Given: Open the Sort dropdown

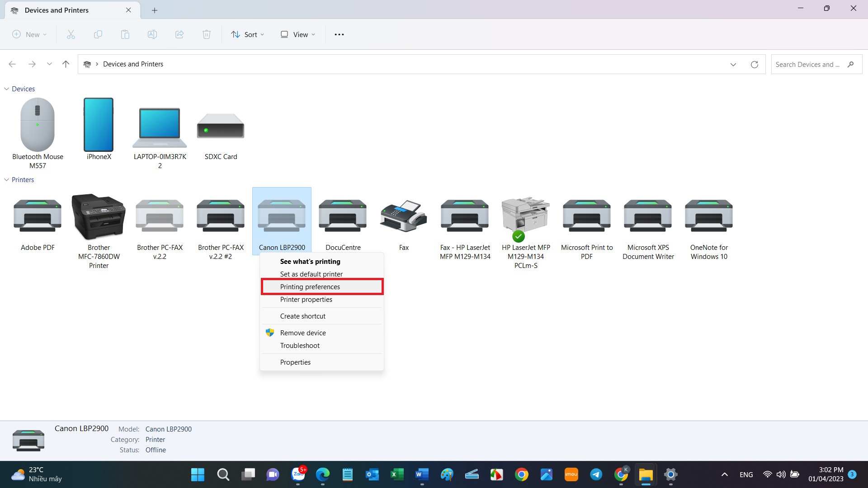Looking at the screenshot, I should 247,34.
